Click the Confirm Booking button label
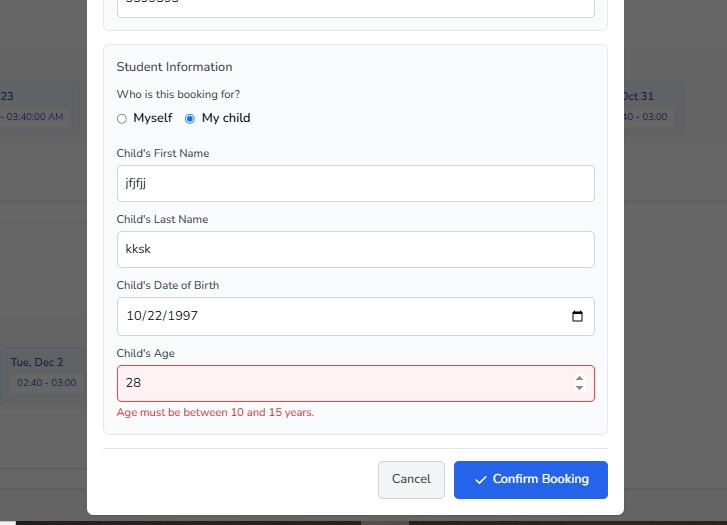The image size is (727, 525). (540, 480)
